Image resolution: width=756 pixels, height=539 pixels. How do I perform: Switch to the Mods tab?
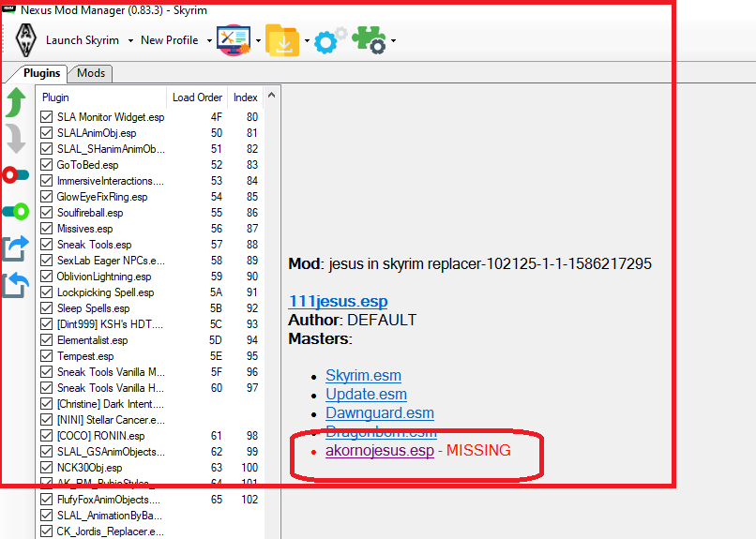point(91,73)
